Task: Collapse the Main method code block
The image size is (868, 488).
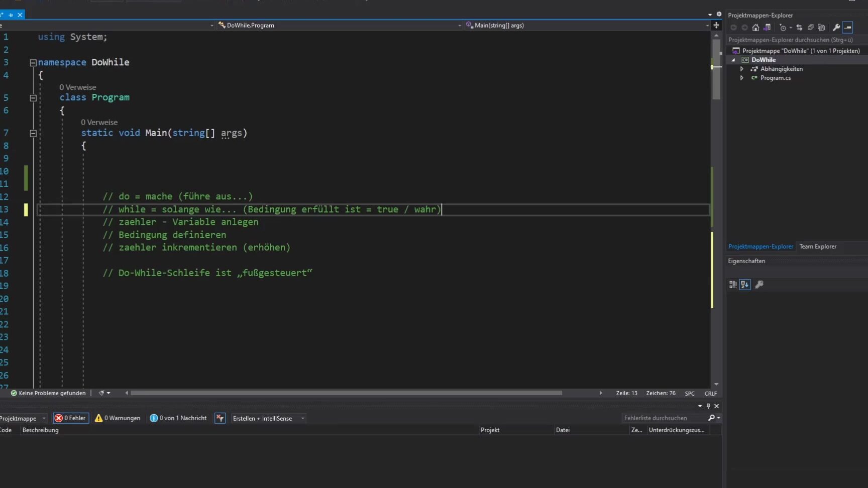Action: (33, 134)
